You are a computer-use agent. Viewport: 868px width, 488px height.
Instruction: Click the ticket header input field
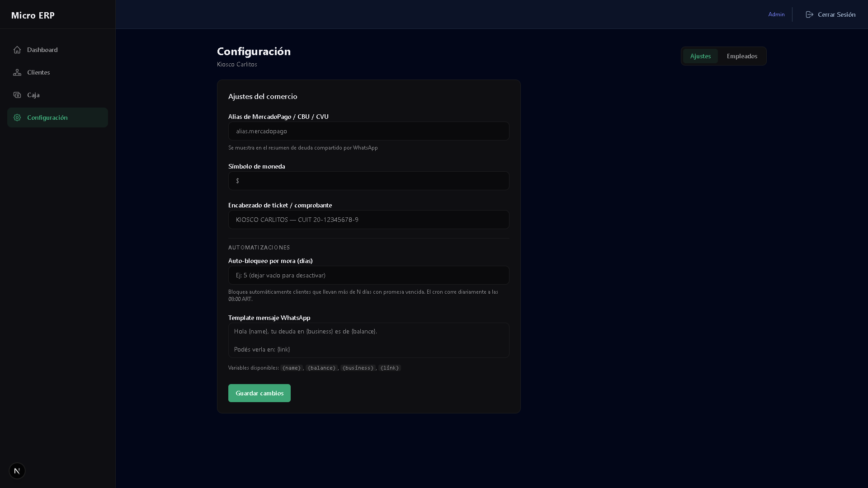tap(368, 220)
